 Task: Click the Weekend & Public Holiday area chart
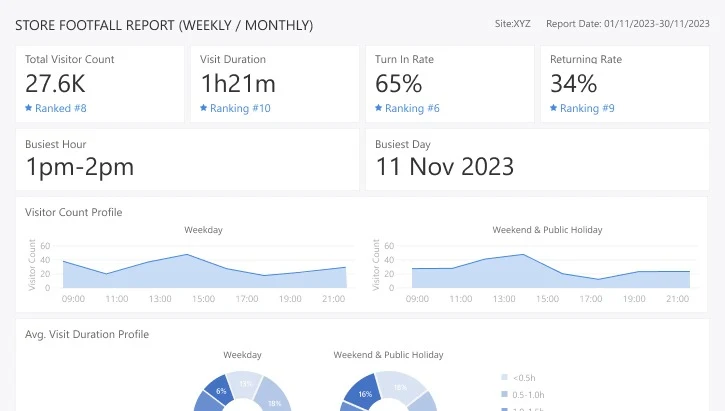click(551, 271)
